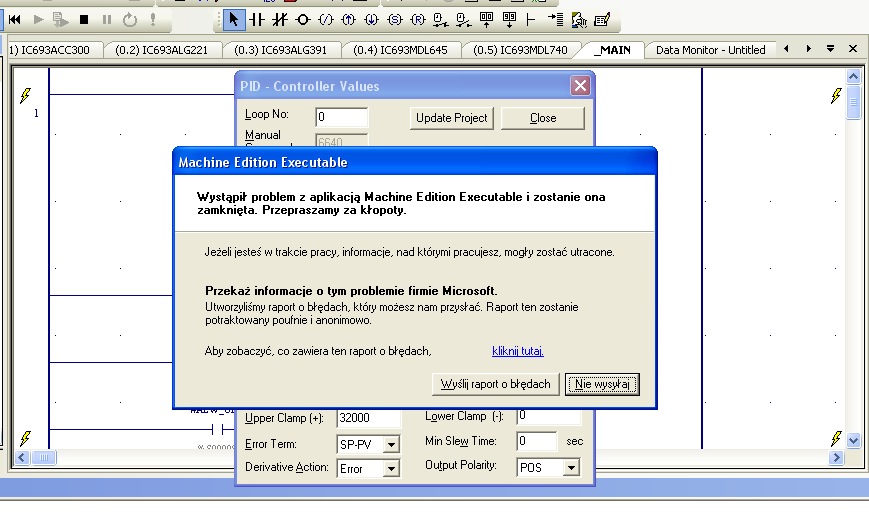This screenshot has width=869, height=517.
Task: Click Wyślij raport o błędach button
Action: pyautogui.click(x=495, y=384)
